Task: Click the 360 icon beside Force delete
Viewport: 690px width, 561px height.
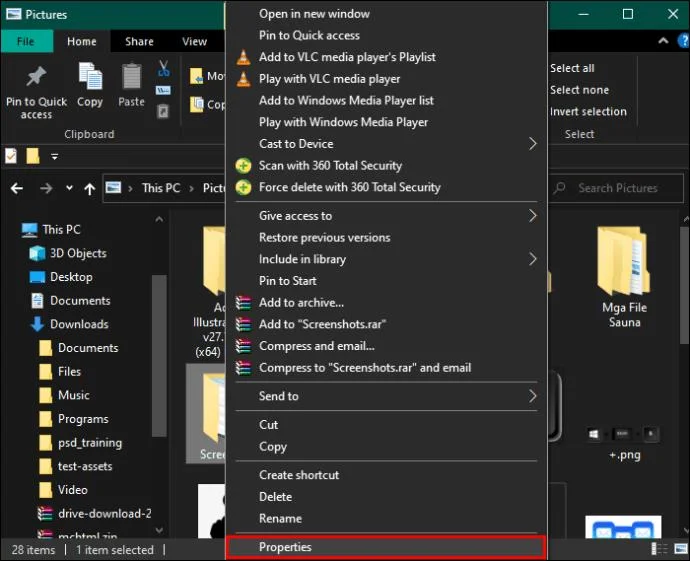Action: 243,187
